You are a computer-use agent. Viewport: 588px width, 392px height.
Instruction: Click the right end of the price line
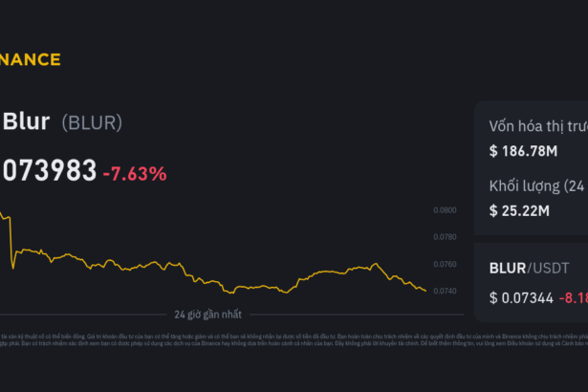[x=425, y=291]
